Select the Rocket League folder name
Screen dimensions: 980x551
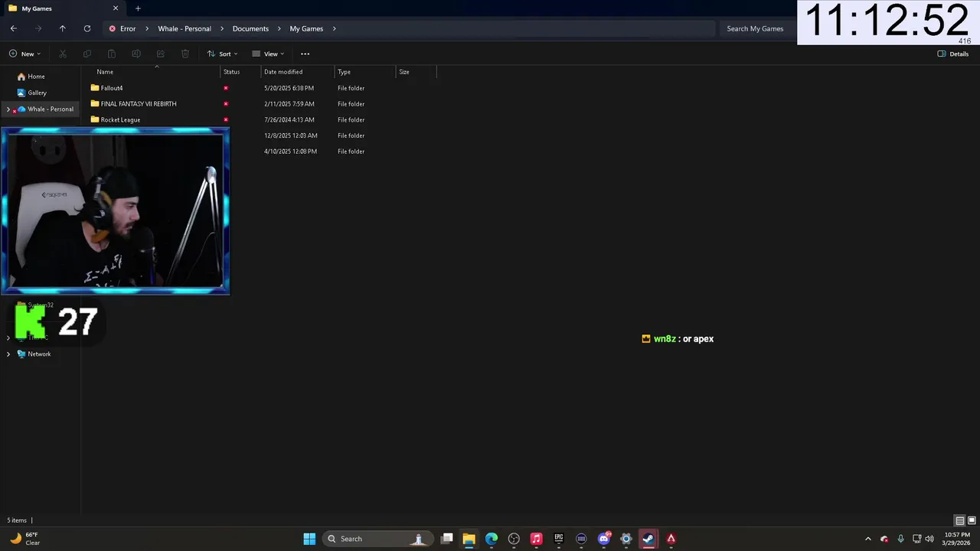pyautogui.click(x=120, y=119)
